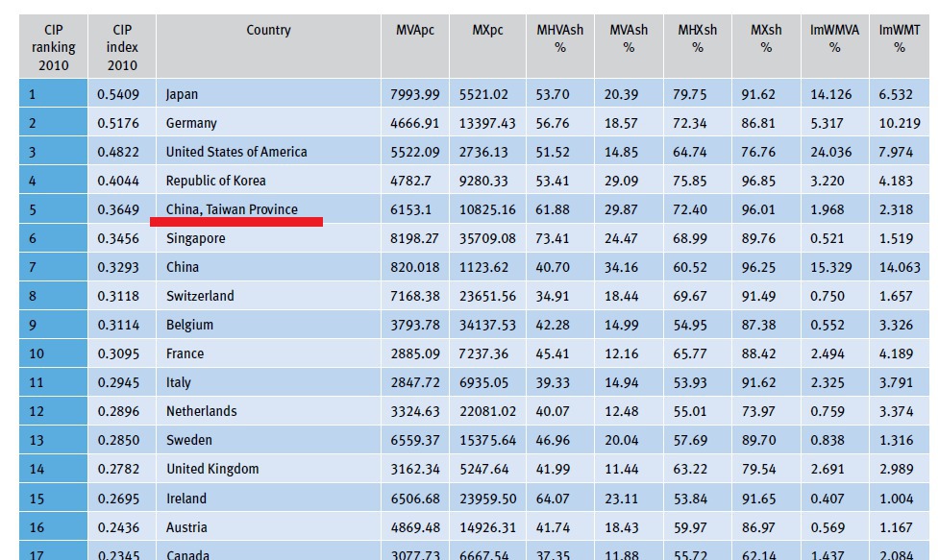
Task: Select Singapore's MXpc value 35709.08
Action: [487, 238]
